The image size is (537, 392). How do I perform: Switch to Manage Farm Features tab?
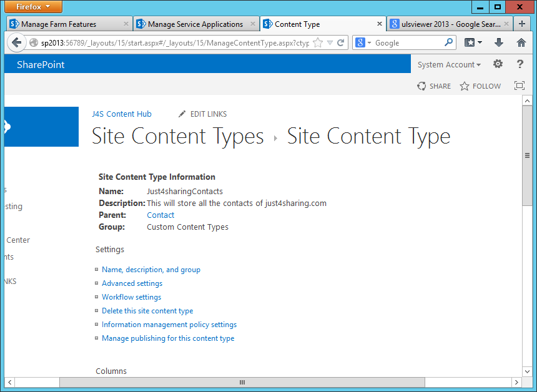click(69, 24)
